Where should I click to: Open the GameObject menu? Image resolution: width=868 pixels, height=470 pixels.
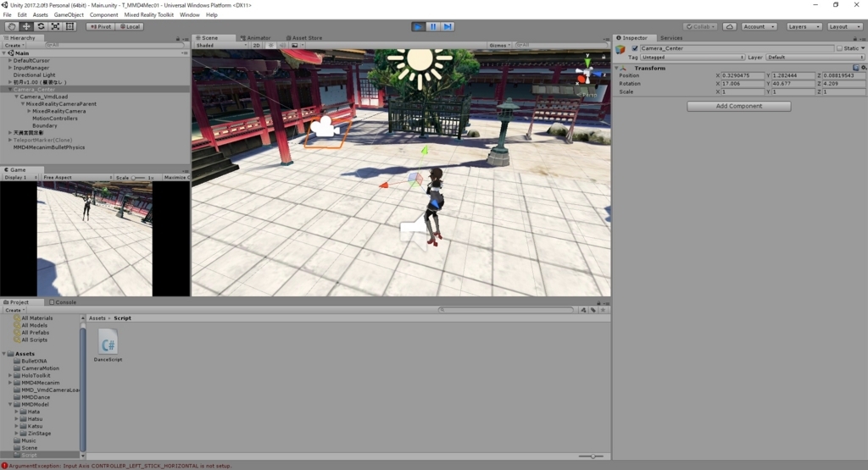69,15
